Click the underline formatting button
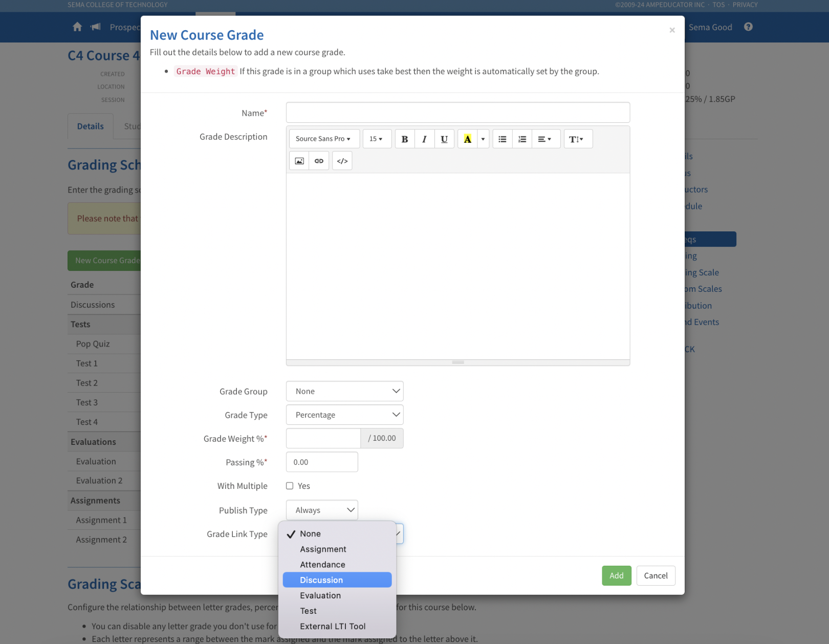This screenshot has height=644, width=829. point(444,139)
